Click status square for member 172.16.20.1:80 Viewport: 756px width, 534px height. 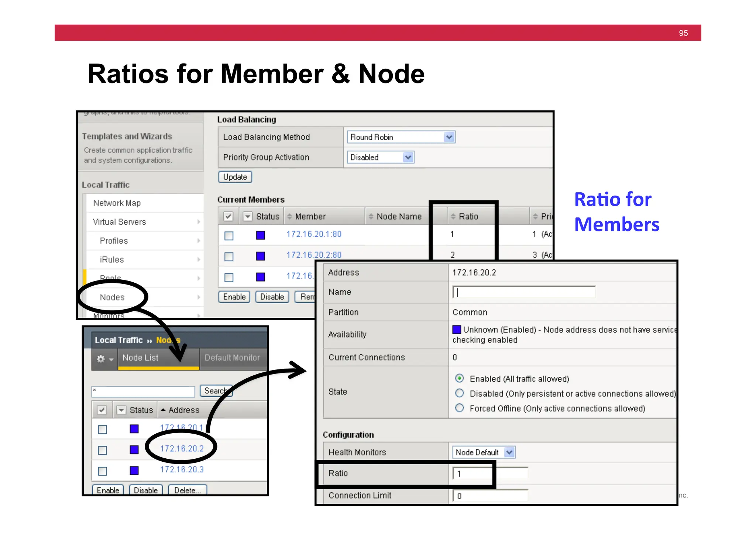[261, 235]
